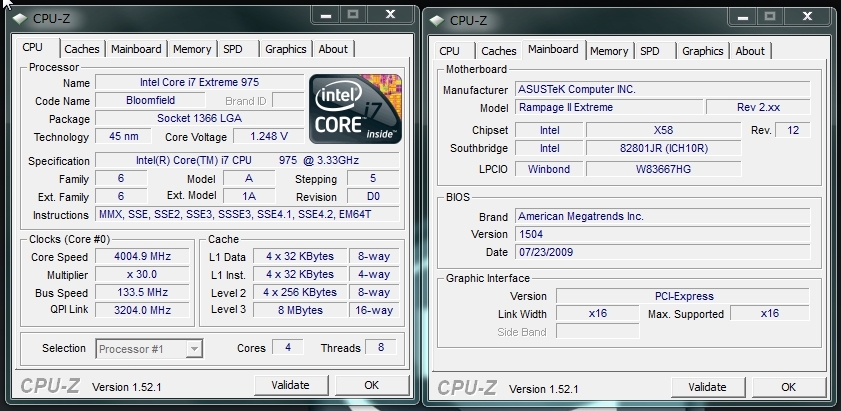841x411 pixels.
Task: Click the Revision value 'D0'
Action: tap(373, 196)
